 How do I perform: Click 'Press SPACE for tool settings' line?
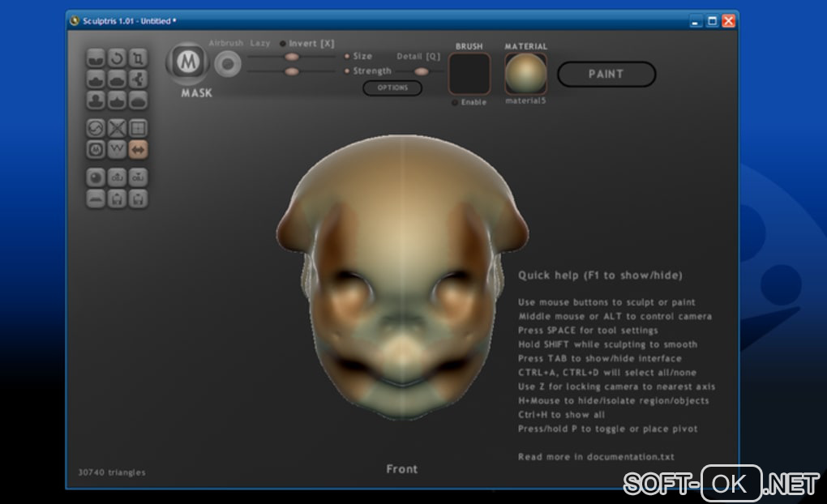[588, 330]
